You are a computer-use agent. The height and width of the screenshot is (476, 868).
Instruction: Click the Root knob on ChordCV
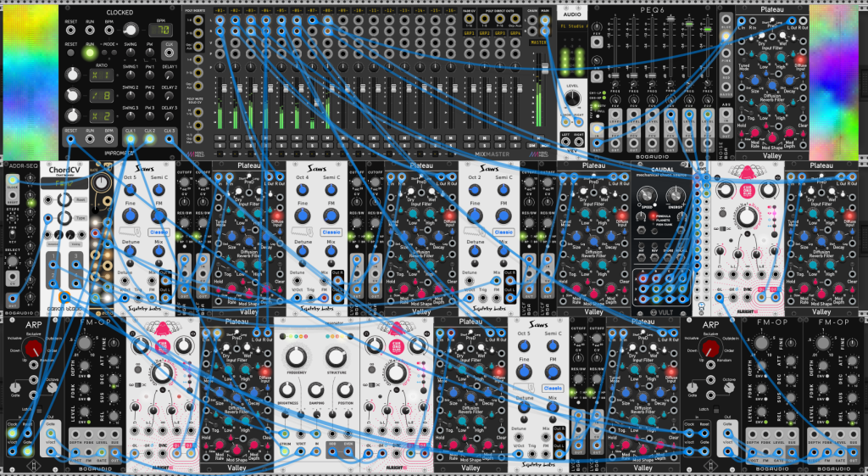[63, 199]
